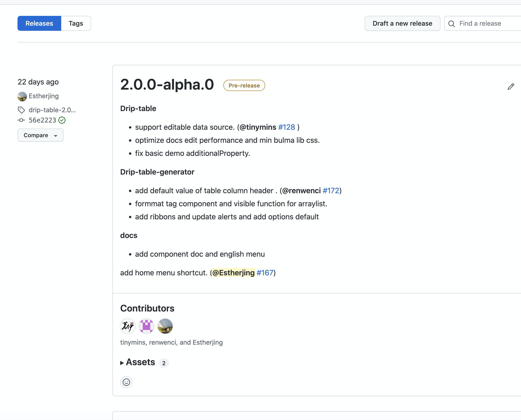Open the emoji reaction picker below Assets
Image resolution: width=521 pixels, height=420 pixels.
[x=126, y=382]
